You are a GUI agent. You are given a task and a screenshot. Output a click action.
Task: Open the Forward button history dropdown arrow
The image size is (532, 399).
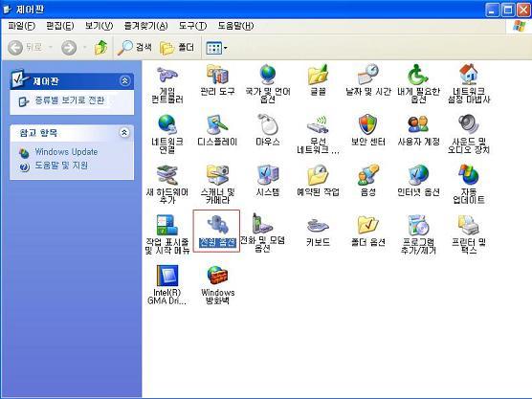(84, 47)
